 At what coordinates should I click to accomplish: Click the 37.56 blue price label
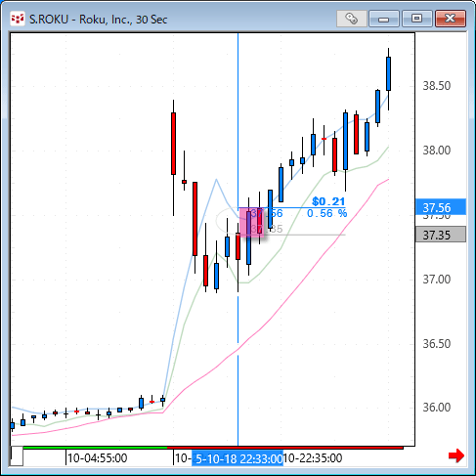(441, 207)
